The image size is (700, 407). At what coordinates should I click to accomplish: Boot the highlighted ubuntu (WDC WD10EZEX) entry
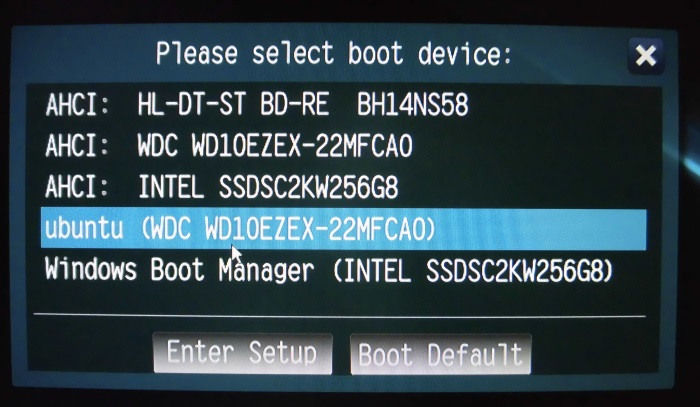pos(343,229)
